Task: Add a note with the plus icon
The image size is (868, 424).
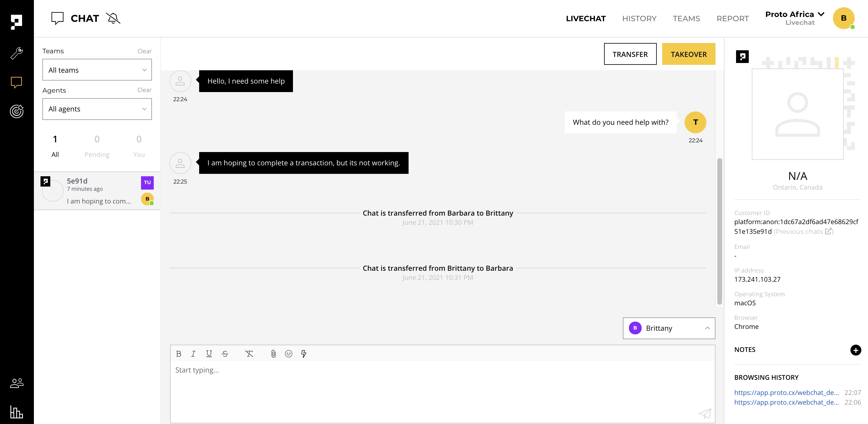Action: point(856,350)
